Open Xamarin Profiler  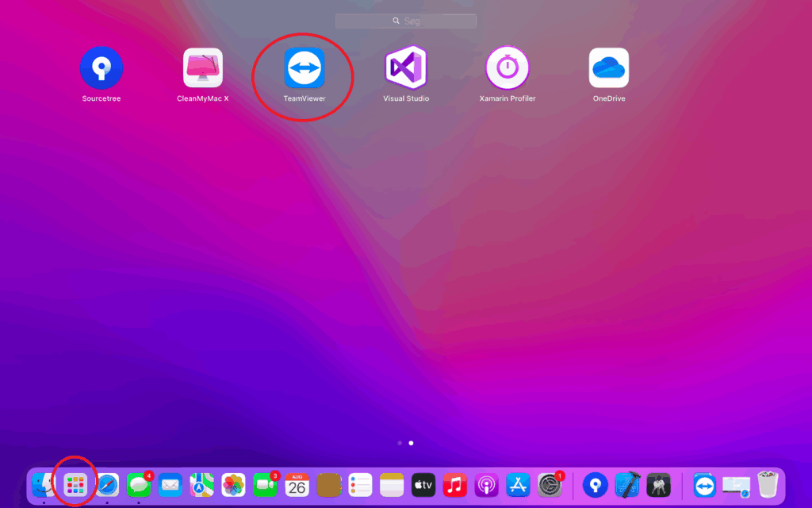[x=507, y=68]
